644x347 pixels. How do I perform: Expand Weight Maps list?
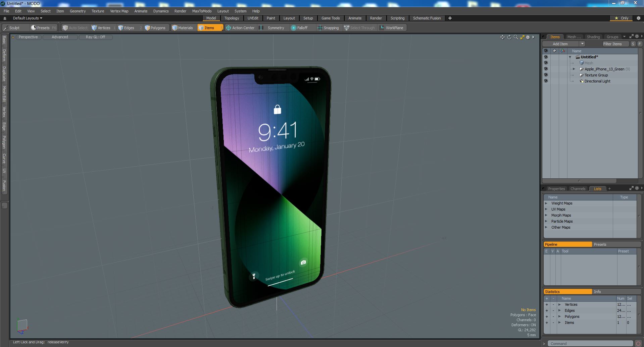pyautogui.click(x=546, y=203)
